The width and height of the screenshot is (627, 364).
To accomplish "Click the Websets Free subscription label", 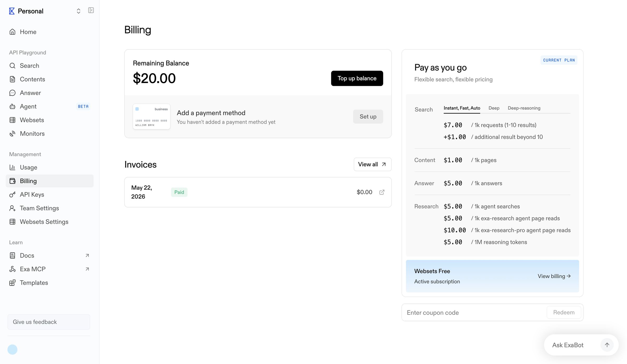I will pyautogui.click(x=432, y=271).
